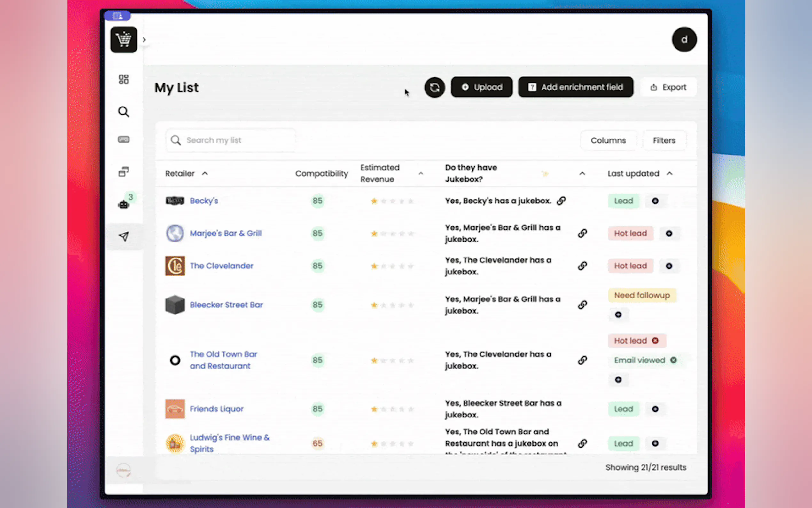
Task: Sort by Estimated Revenue column arrow
Action: click(x=421, y=173)
